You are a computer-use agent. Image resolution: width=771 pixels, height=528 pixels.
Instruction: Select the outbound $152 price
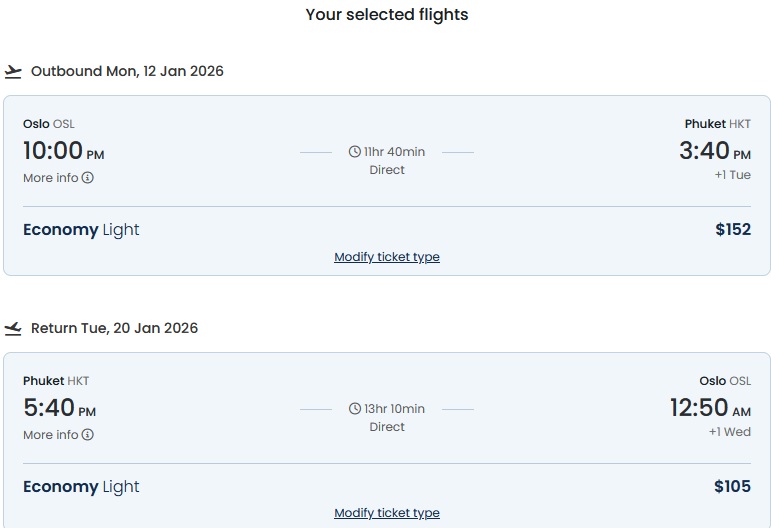pyautogui.click(x=733, y=229)
